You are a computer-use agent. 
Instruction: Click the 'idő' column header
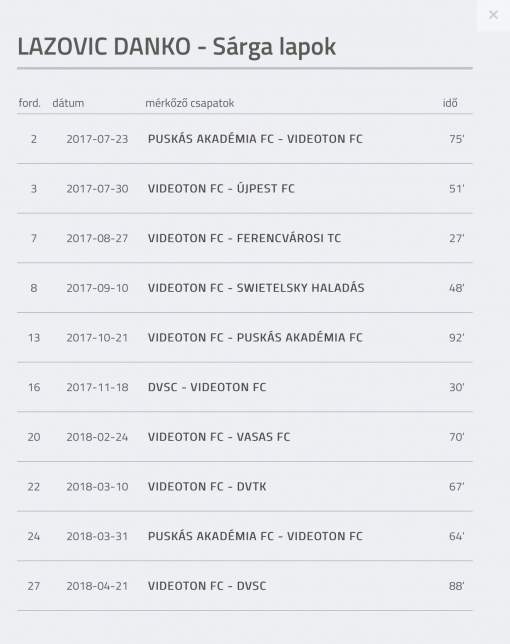pos(450,103)
